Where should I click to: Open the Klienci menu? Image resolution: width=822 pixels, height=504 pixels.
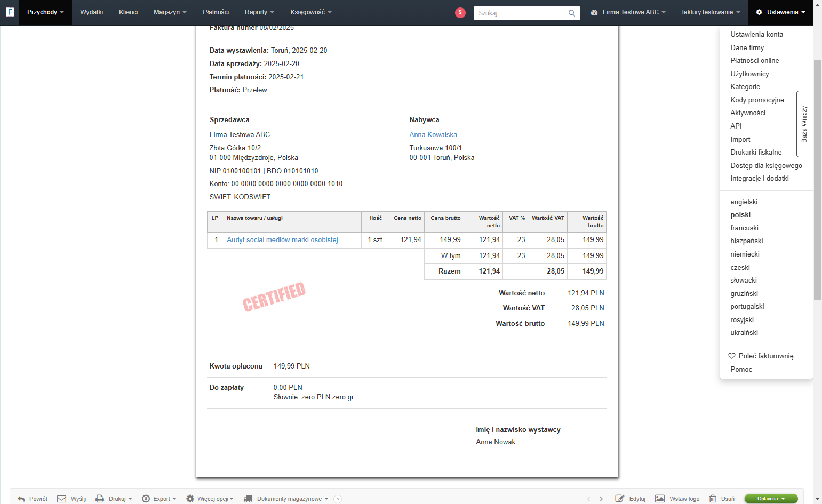click(128, 12)
